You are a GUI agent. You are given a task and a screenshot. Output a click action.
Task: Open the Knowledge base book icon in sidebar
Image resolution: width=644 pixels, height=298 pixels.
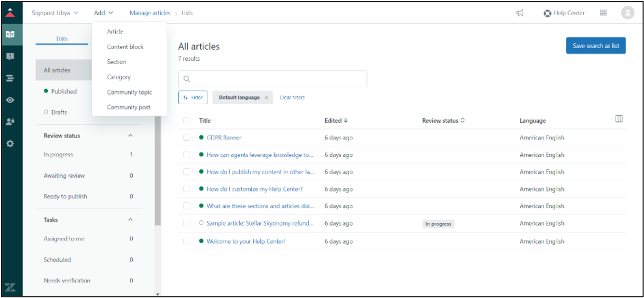pyautogui.click(x=10, y=35)
